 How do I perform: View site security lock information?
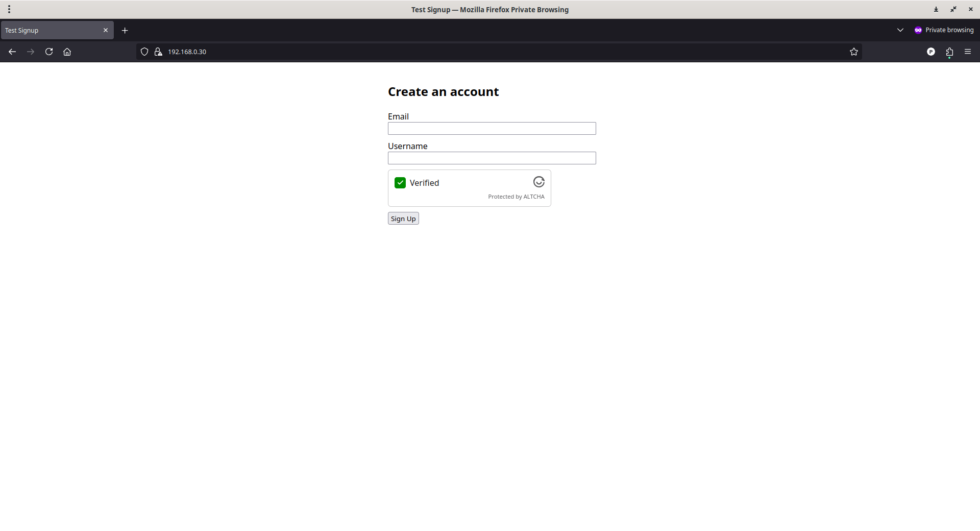coord(158,52)
